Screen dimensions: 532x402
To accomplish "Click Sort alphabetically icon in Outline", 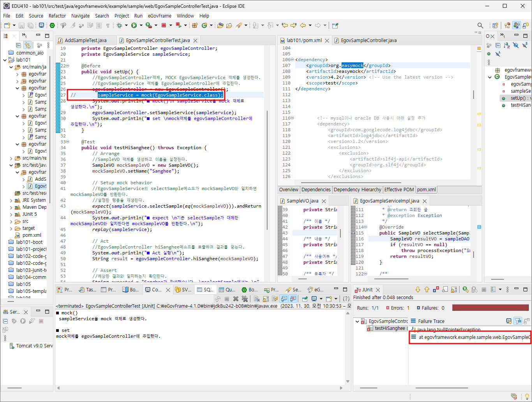I will click(x=507, y=45).
